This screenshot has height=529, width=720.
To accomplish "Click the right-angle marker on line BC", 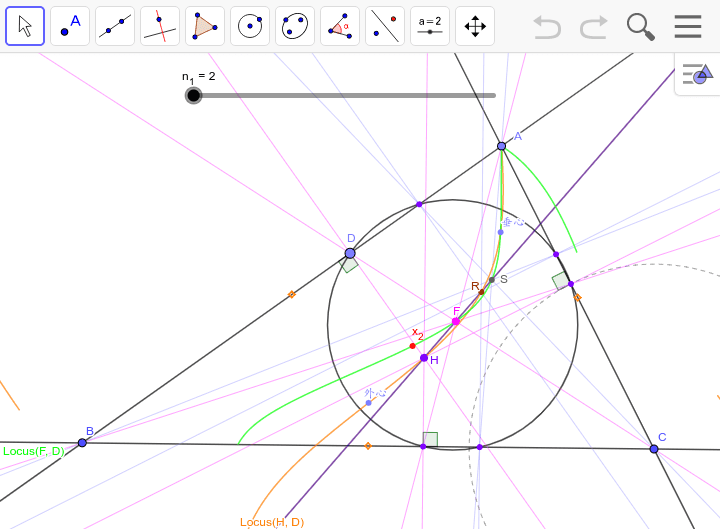I will (x=431, y=439).
